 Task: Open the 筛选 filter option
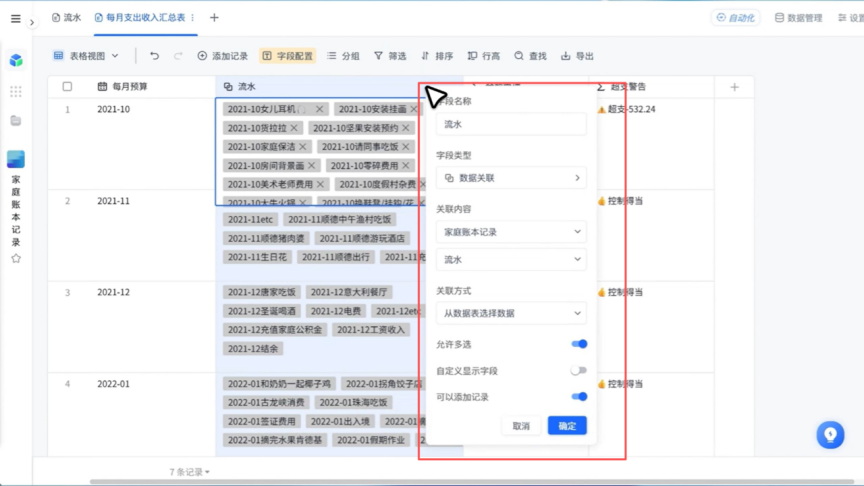coord(390,56)
